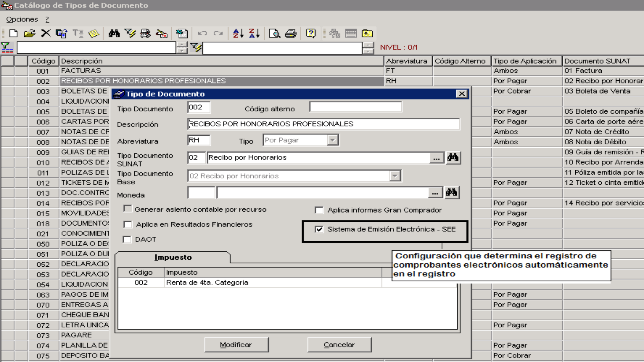Sort descending with the Z-A icon
Viewport: 644px width, 362px height.
coord(254,34)
